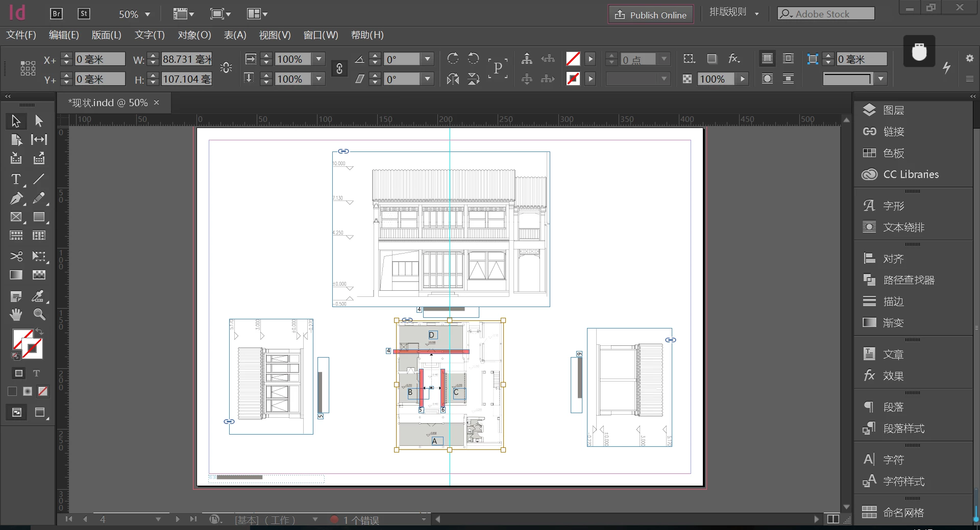
Task: Toggle Preview screen mode button
Action: [x=40, y=412]
